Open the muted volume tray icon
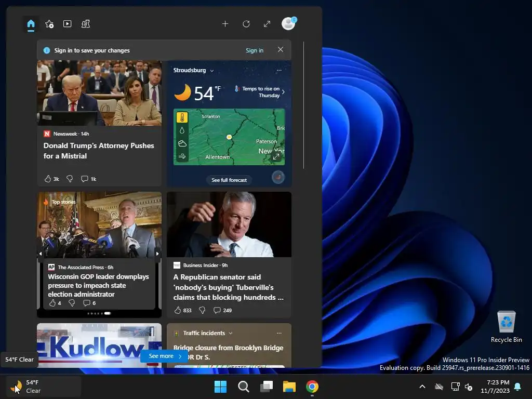 pos(469,387)
